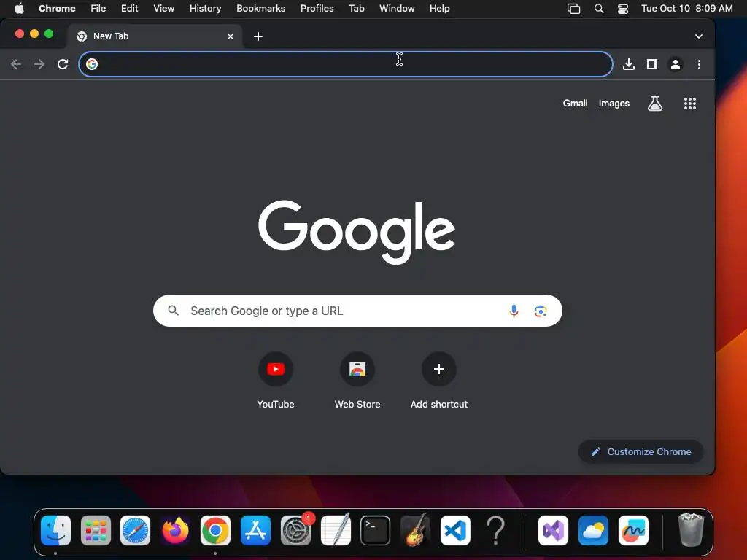
Task: Click the magnifier icon in search box
Action: coord(174,311)
